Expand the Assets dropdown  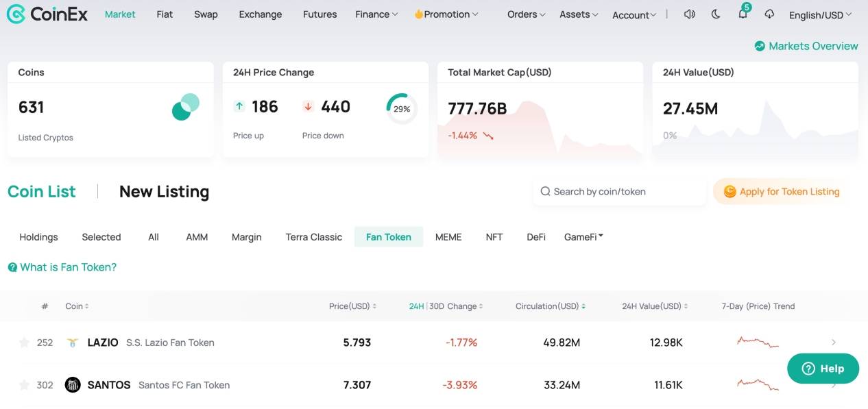tap(579, 14)
